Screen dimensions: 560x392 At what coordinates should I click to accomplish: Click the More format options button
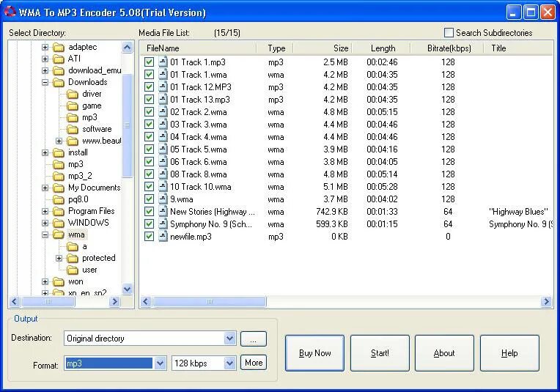(254, 363)
